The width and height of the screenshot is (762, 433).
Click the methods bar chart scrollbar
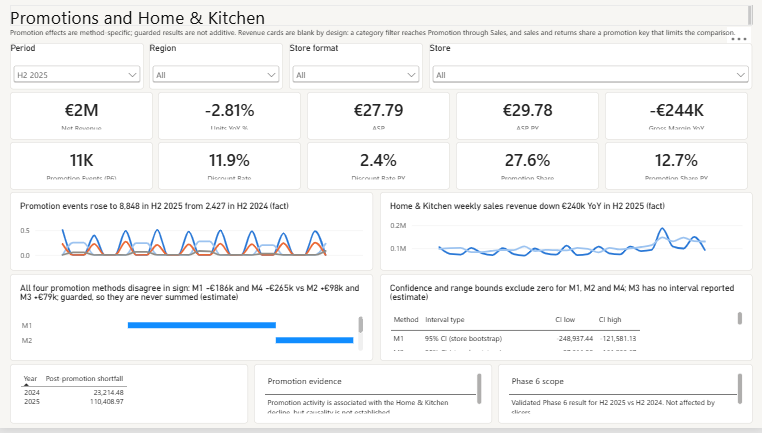361,325
